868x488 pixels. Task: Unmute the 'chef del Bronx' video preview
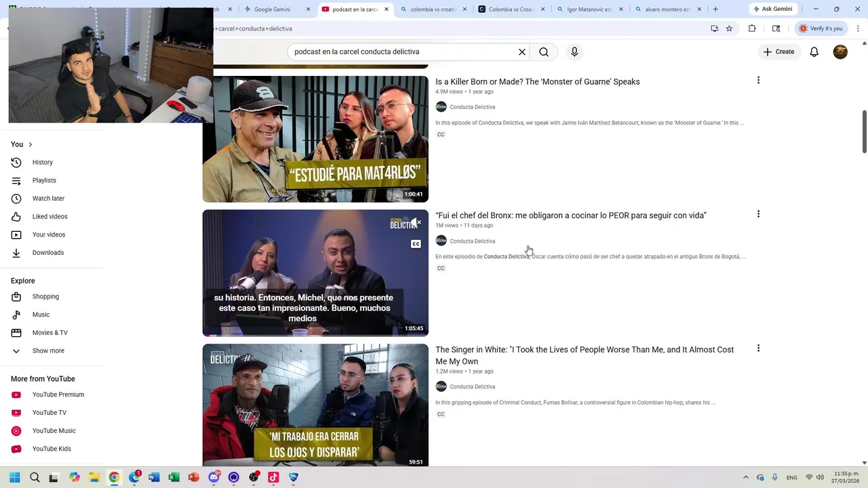[x=416, y=223]
